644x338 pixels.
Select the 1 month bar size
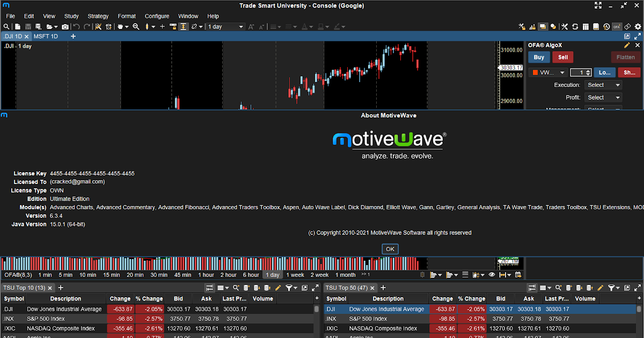pos(346,275)
